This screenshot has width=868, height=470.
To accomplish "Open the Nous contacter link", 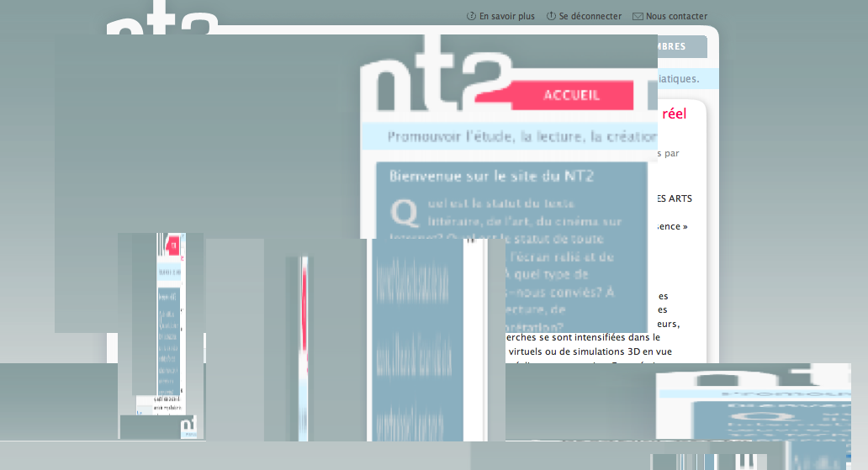I will (x=676, y=17).
